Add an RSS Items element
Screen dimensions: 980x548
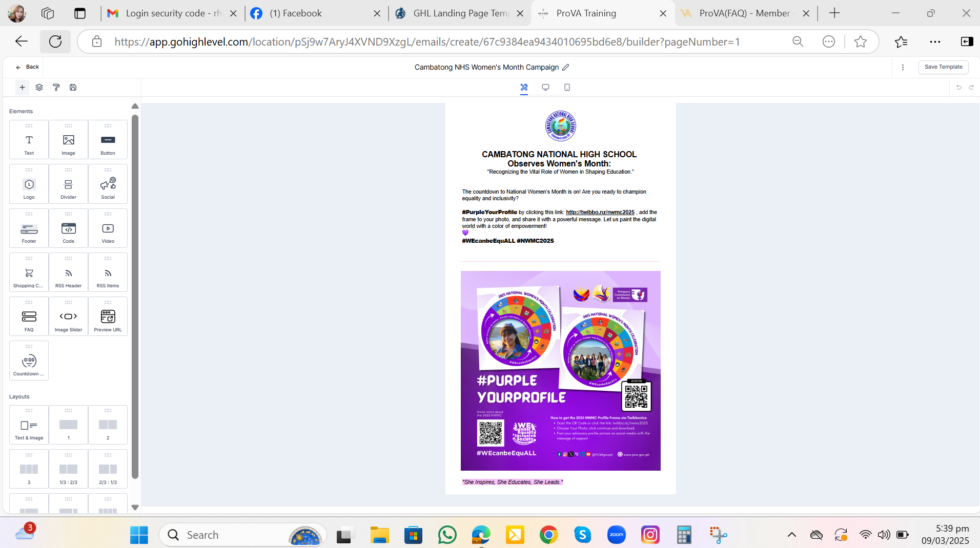[108, 272]
